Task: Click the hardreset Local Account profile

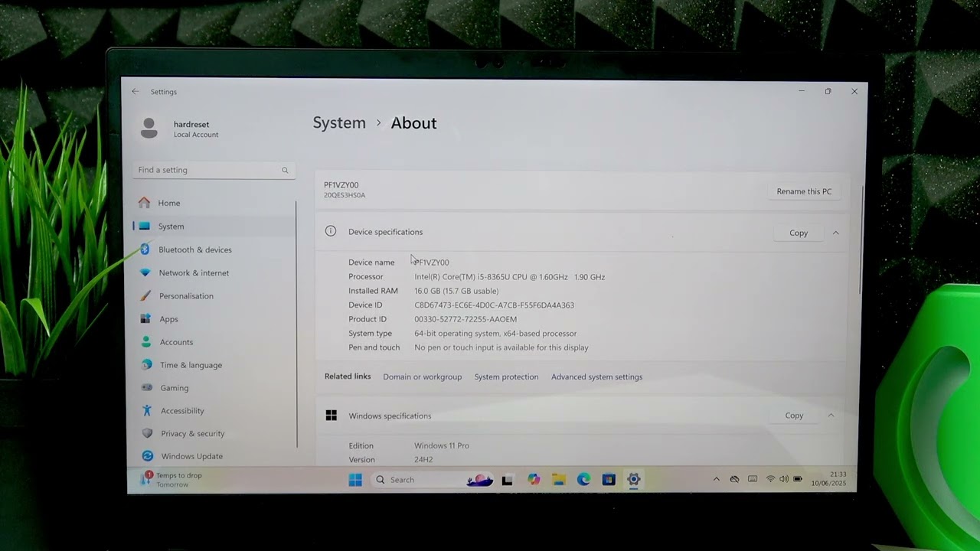Action: (x=181, y=129)
